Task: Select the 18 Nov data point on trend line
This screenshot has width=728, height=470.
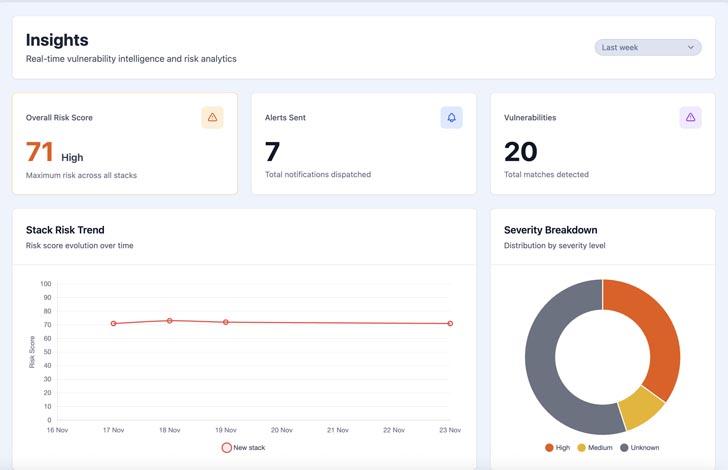Action: click(x=169, y=321)
